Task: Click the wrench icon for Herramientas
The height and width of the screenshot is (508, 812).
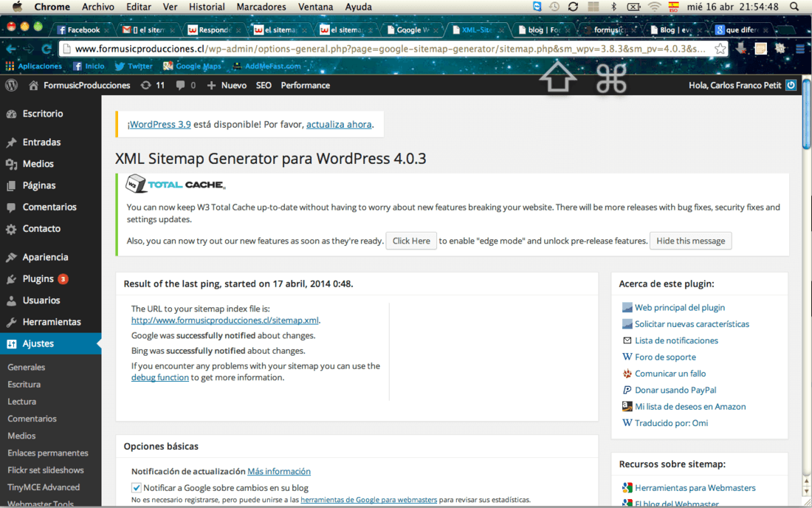Action: (x=11, y=322)
